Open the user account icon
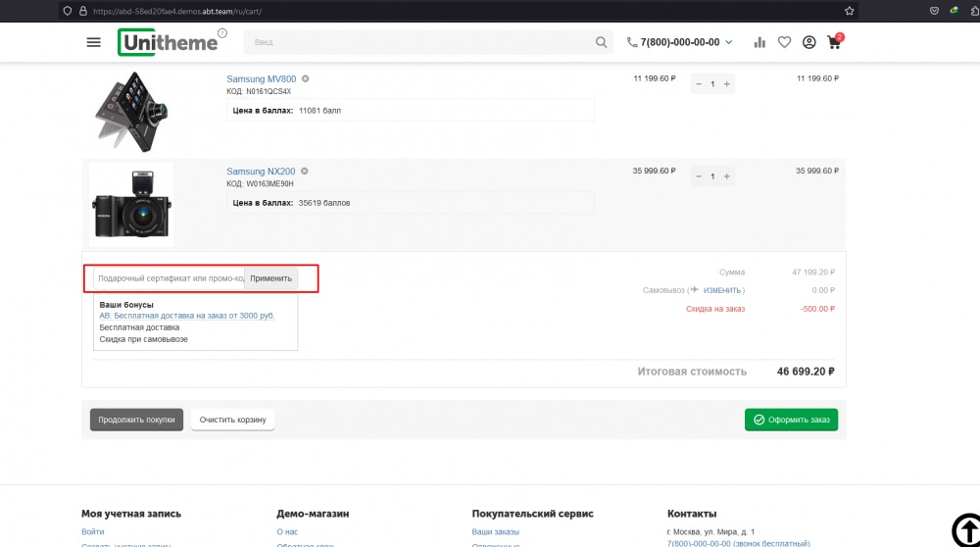 point(808,42)
